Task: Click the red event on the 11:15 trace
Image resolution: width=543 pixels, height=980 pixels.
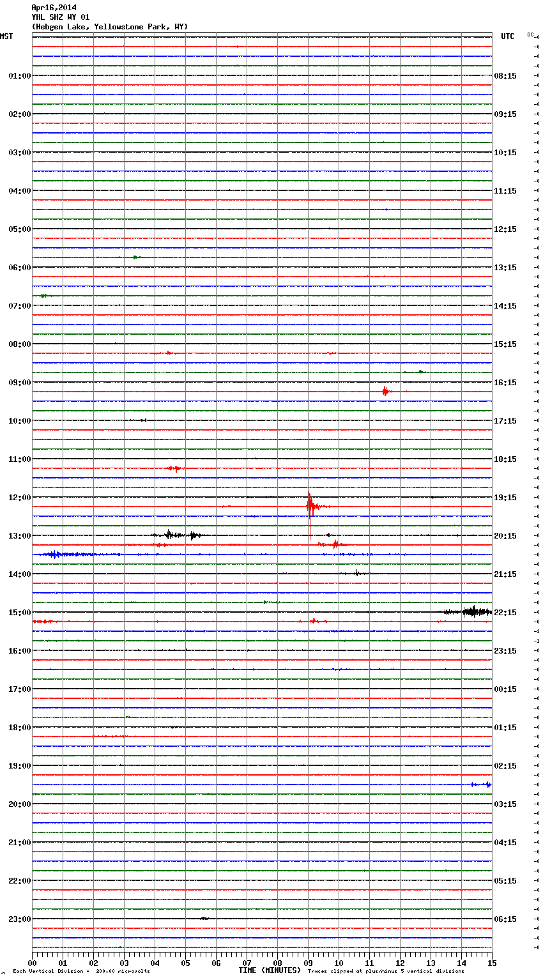Action: 174,468
